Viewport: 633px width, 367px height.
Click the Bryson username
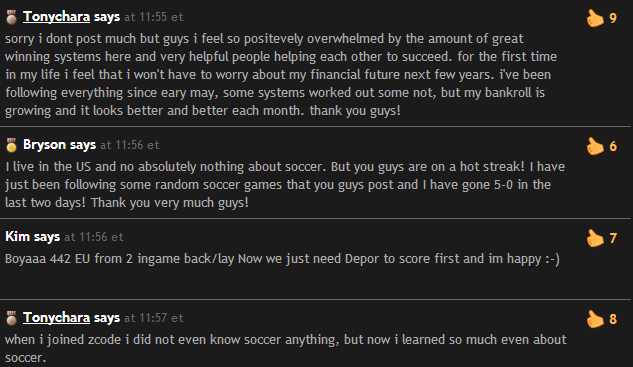[x=44, y=145]
